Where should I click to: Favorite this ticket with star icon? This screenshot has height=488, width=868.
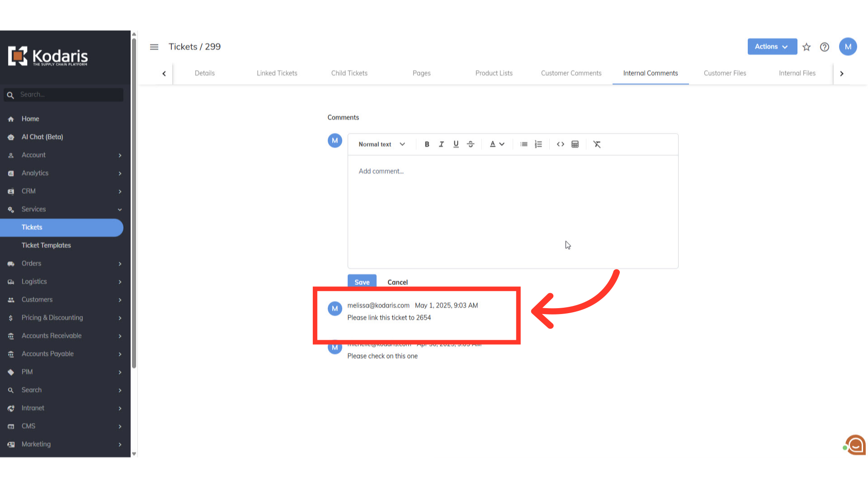807,47
